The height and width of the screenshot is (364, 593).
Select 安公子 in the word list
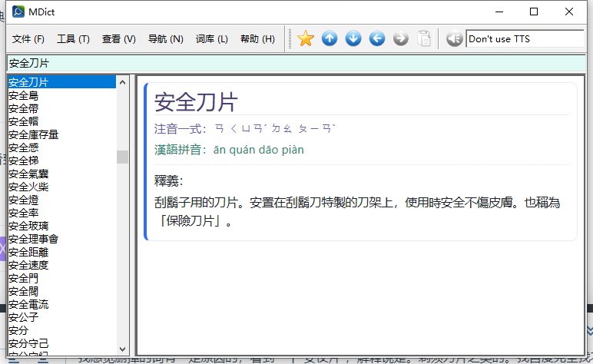point(23,317)
